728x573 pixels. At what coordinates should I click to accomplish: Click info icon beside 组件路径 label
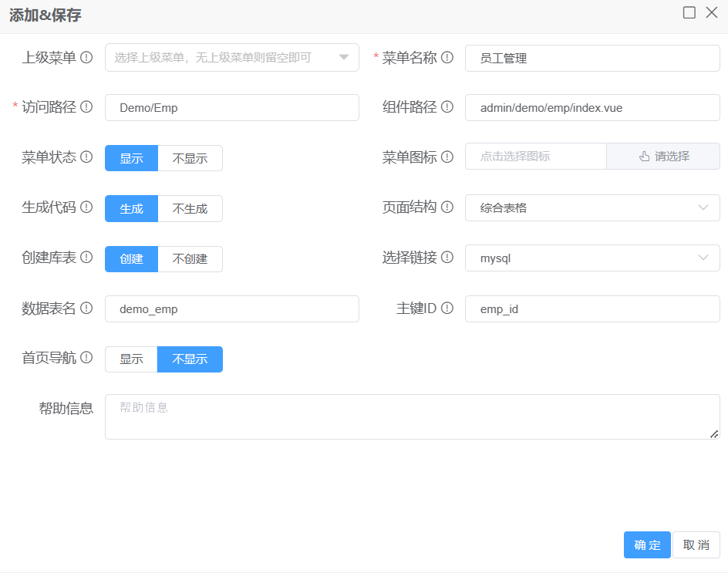click(447, 107)
